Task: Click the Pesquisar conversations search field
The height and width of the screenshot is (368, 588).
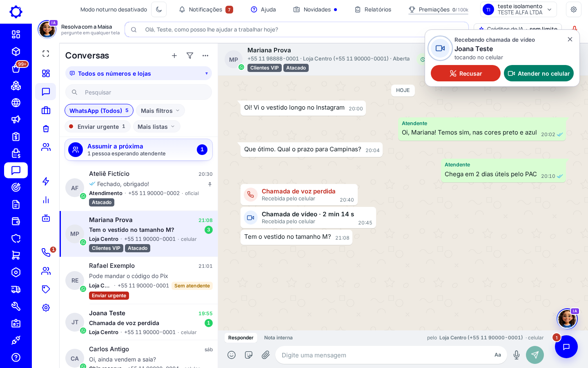Action: pos(138,92)
